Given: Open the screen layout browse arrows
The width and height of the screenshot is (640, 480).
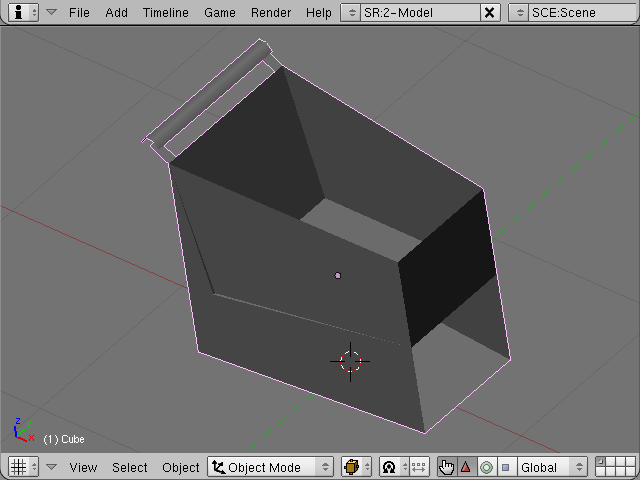Looking at the screenshot, I should (351, 13).
